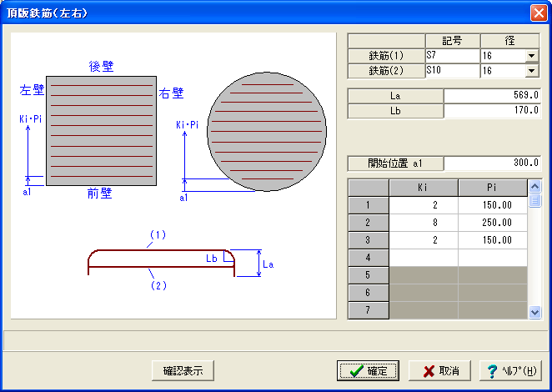Select the empty Pi cell in row 4
552x392 pixels.
pos(493,258)
